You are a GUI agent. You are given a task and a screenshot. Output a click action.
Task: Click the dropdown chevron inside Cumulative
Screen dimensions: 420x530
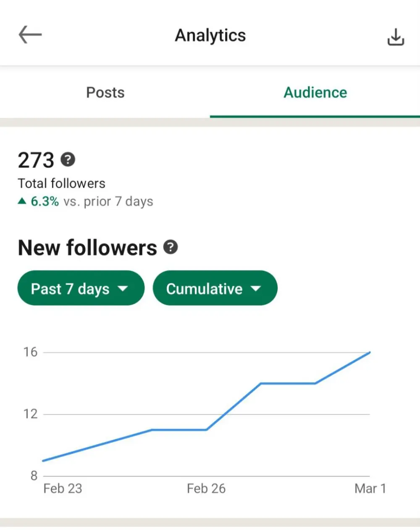[x=256, y=288]
